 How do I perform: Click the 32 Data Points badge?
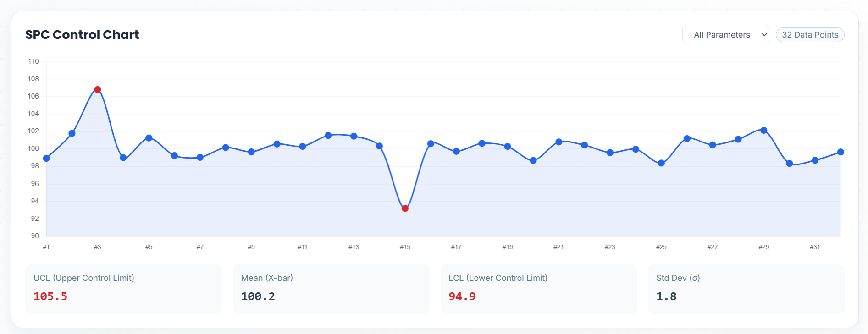pyautogui.click(x=810, y=35)
